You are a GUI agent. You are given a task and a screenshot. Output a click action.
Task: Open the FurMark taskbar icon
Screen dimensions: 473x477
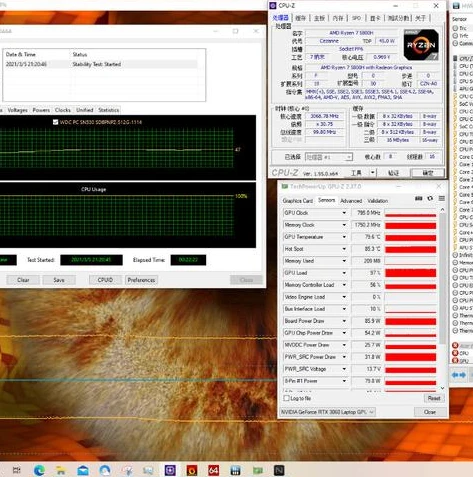(x=192, y=470)
